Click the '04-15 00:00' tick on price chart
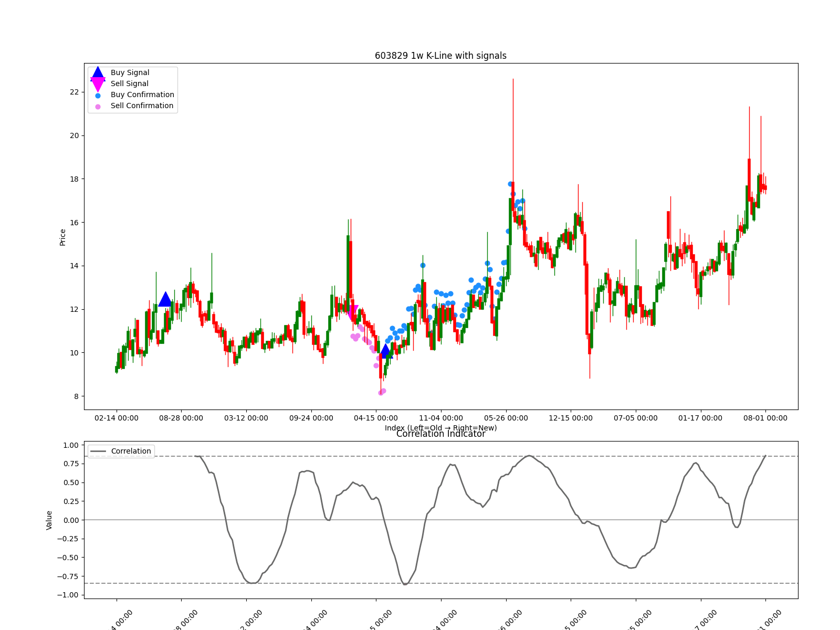The height and width of the screenshot is (630, 840). pos(376,418)
